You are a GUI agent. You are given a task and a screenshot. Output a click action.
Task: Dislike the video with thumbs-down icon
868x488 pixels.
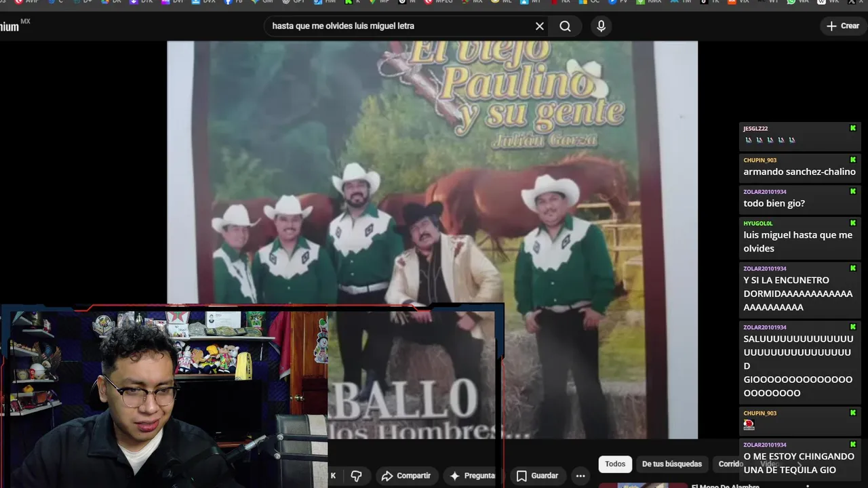(x=356, y=476)
